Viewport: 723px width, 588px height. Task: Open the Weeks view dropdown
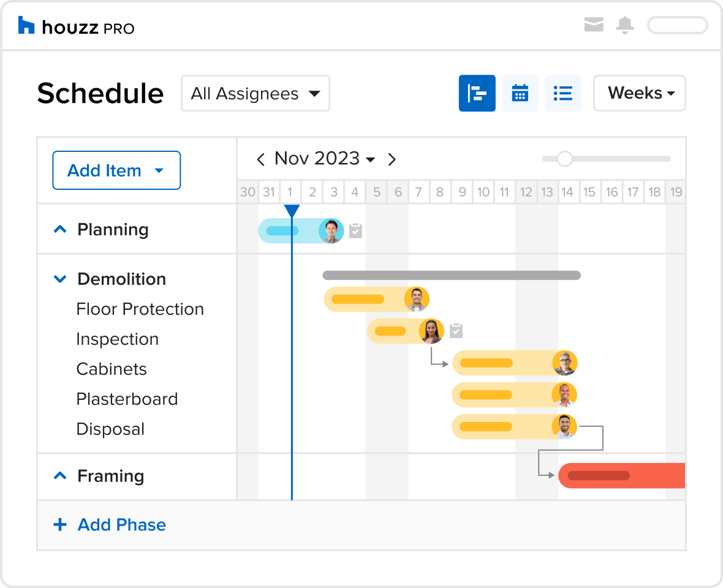[x=640, y=93]
